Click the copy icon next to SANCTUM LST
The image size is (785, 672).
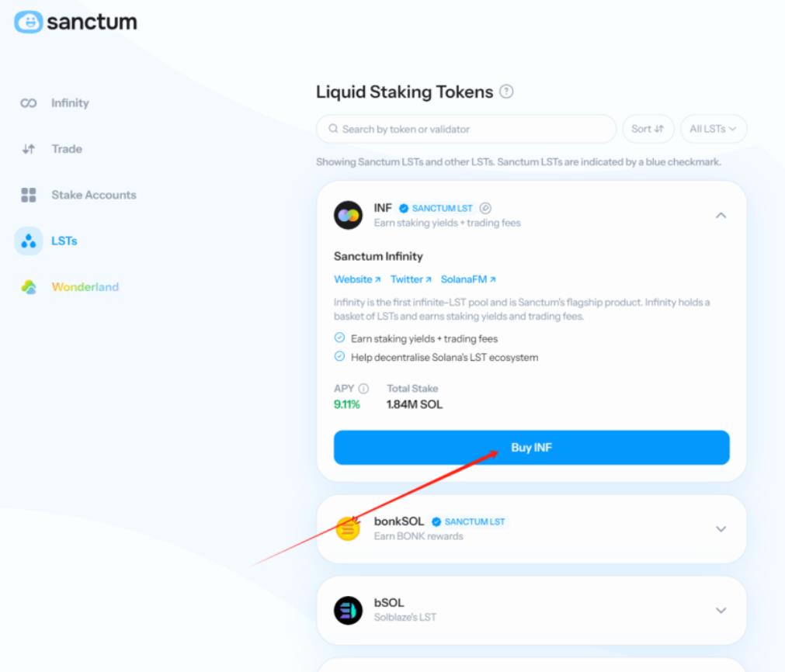click(485, 208)
